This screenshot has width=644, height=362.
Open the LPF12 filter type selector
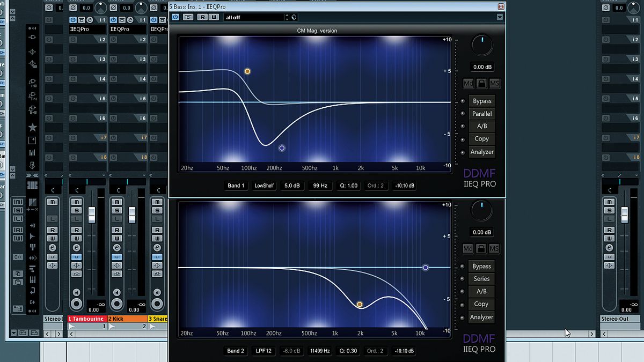click(264, 351)
